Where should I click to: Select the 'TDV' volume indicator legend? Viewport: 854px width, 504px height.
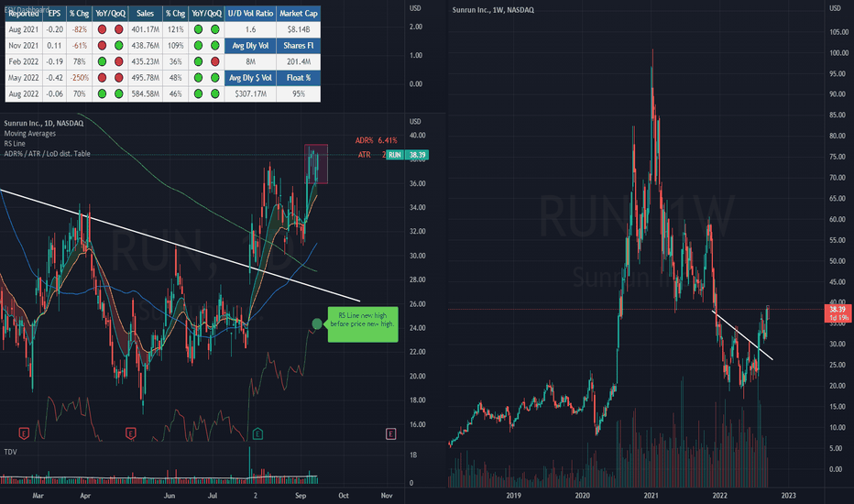[10, 452]
